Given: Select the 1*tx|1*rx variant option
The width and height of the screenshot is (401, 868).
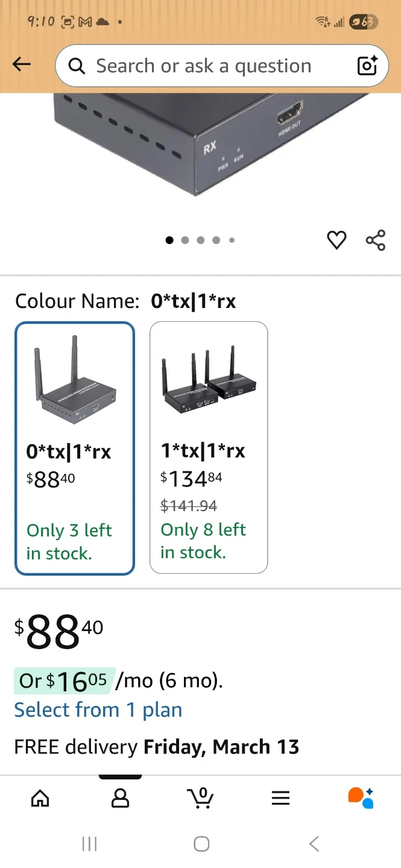Looking at the screenshot, I should coord(209,447).
